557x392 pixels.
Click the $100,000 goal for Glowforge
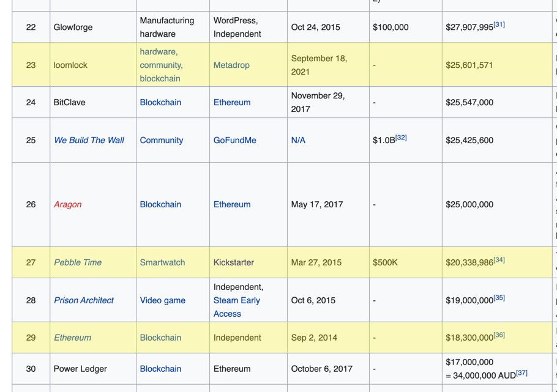coord(391,28)
